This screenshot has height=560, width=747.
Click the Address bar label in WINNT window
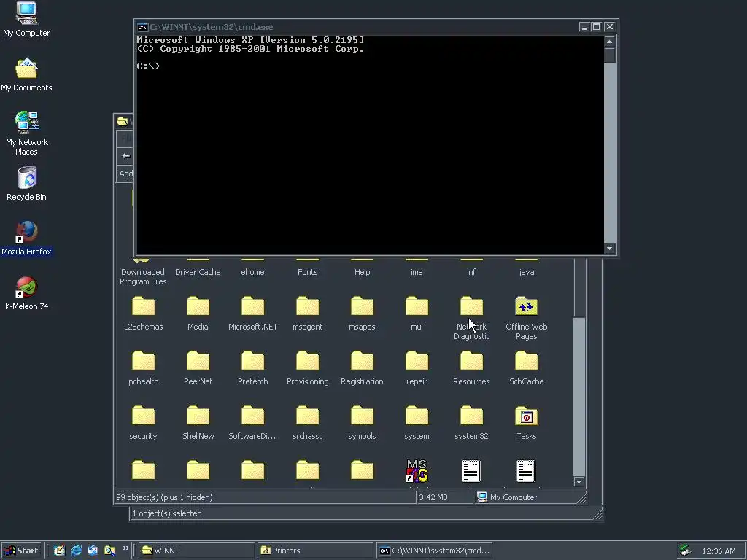125,174
